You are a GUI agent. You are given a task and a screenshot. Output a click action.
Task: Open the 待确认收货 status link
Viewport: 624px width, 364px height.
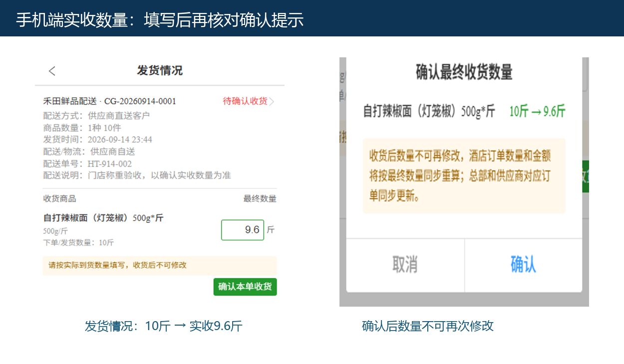tap(245, 101)
